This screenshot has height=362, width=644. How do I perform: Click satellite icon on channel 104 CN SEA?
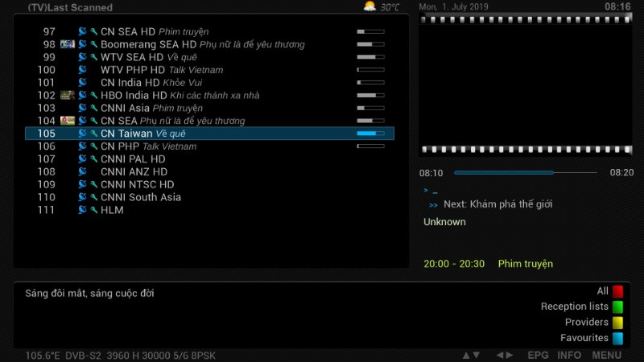(x=83, y=120)
